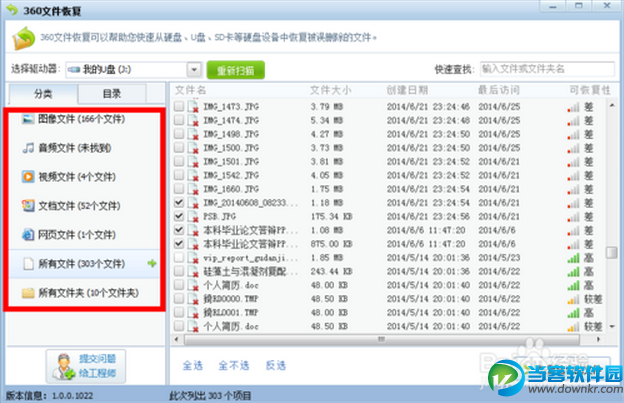
Task: Click the yellow signal bars for 摘$D0000.TMP
Action: pyautogui.click(x=573, y=299)
